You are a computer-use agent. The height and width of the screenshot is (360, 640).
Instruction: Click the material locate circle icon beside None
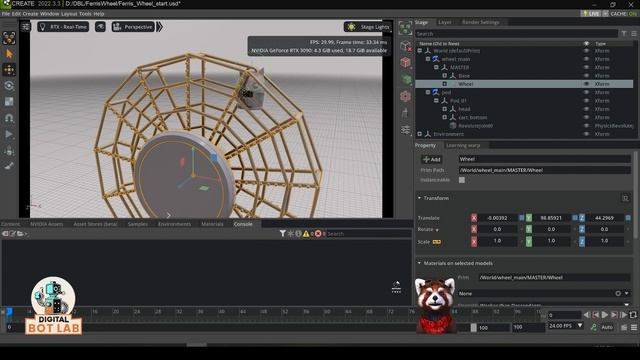pos(618,293)
